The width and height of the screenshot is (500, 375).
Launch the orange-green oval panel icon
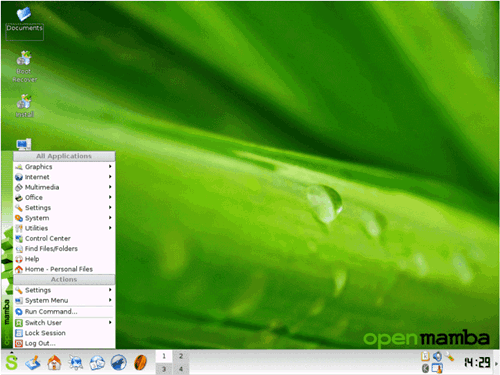pyautogui.click(x=140, y=363)
